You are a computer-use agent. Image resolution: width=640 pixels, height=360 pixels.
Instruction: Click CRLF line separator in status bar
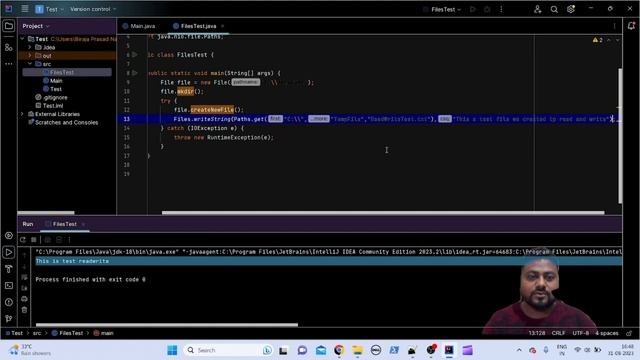pos(558,333)
